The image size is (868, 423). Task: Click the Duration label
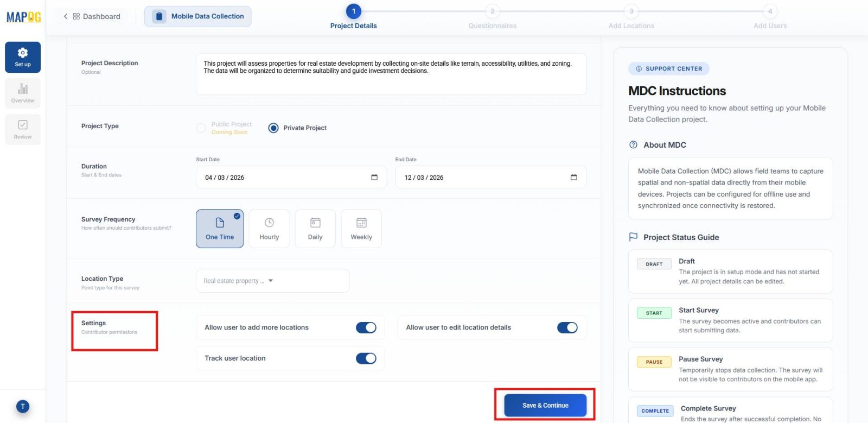(x=94, y=166)
